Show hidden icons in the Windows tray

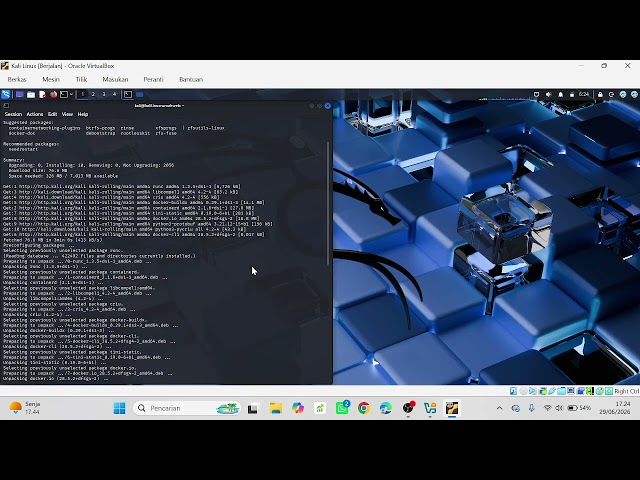coord(499,408)
